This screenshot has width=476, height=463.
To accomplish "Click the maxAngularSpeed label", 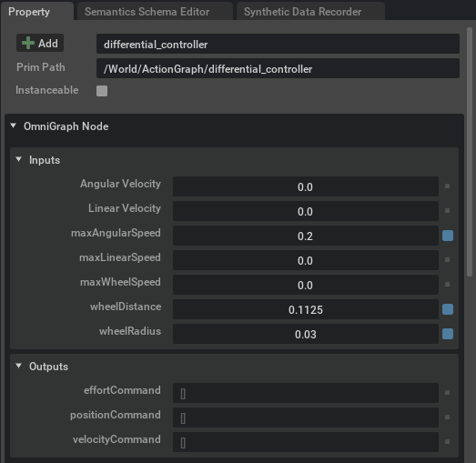I will pos(116,233).
